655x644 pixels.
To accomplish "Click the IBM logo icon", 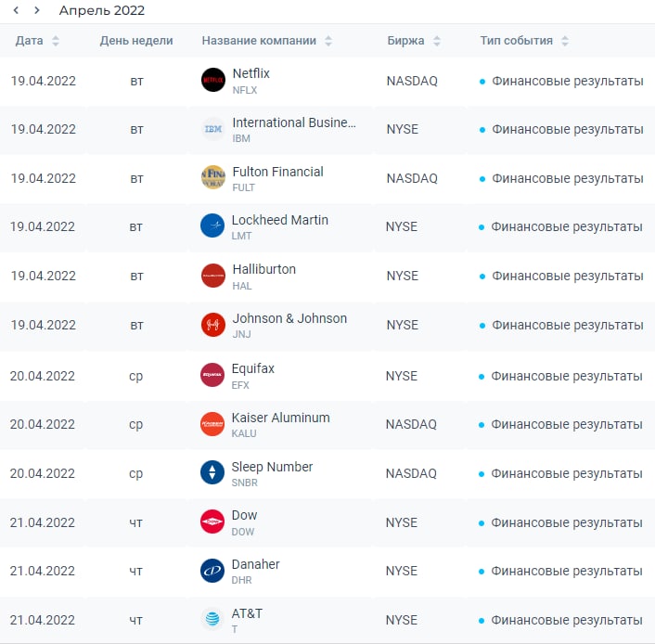I will click(213, 129).
